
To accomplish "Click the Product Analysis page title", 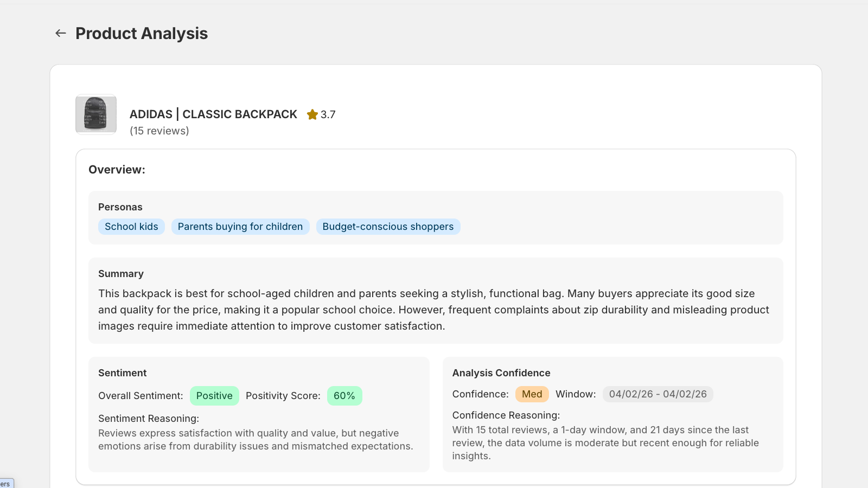I will [x=142, y=34].
